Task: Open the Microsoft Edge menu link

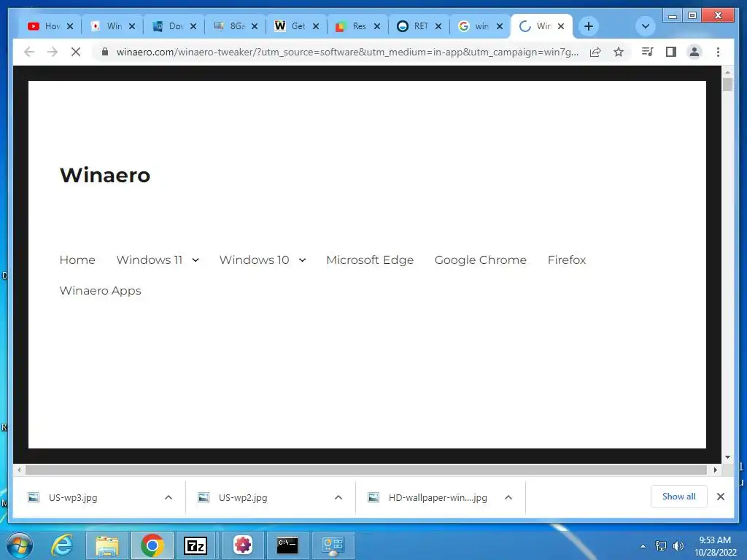Action: (x=370, y=260)
